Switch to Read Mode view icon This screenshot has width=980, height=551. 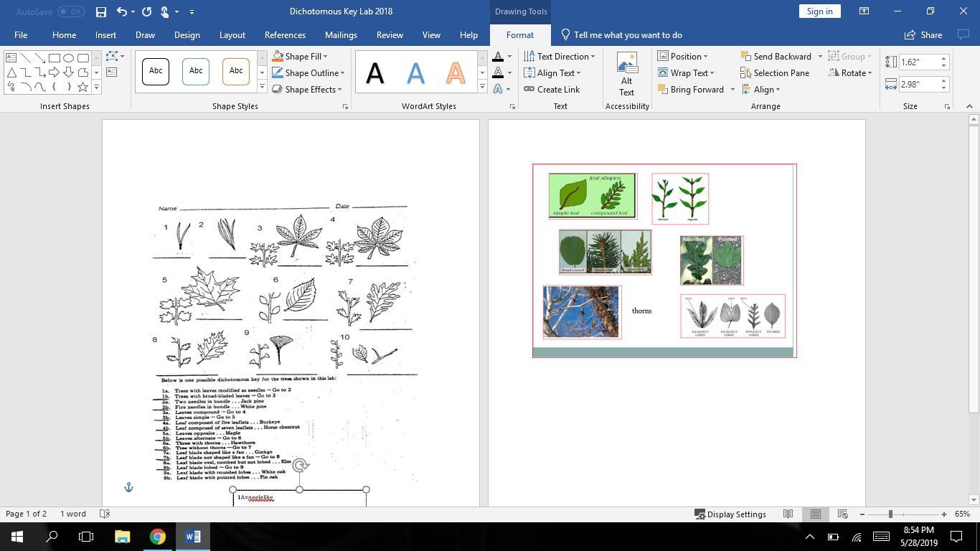tap(788, 514)
